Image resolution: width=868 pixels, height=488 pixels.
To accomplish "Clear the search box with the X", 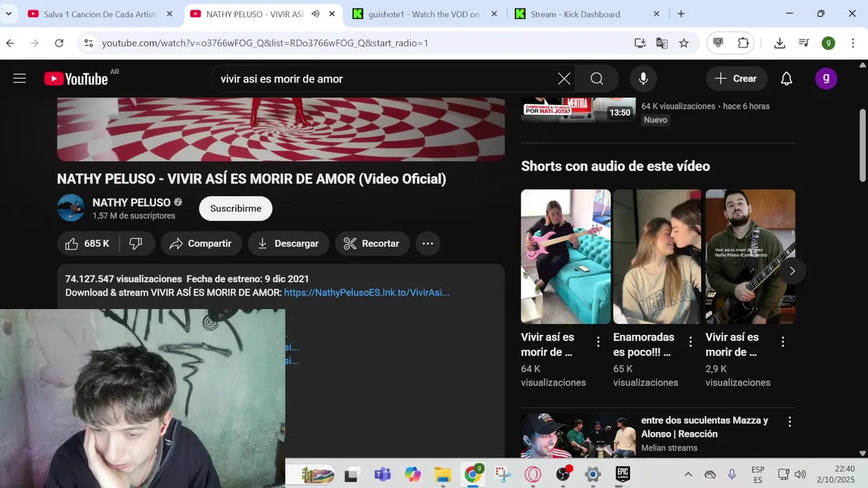I will [x=564, y=79].
